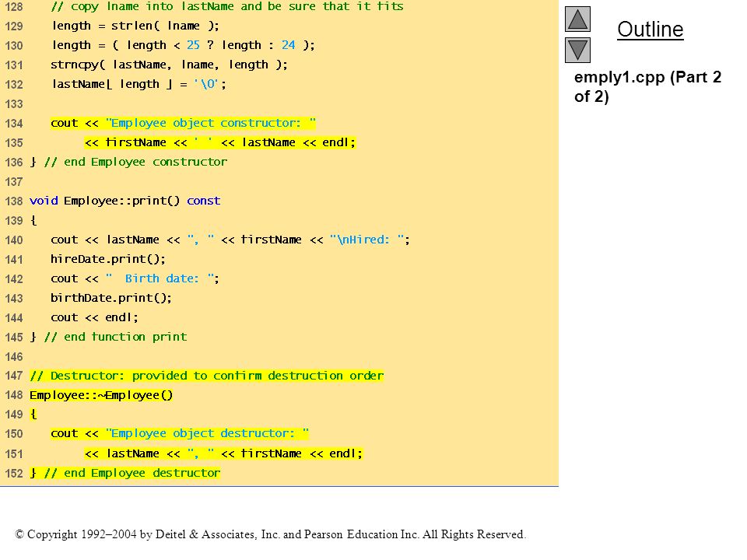Select "Employee object destructor: " output line

click(x=180, y=433)
